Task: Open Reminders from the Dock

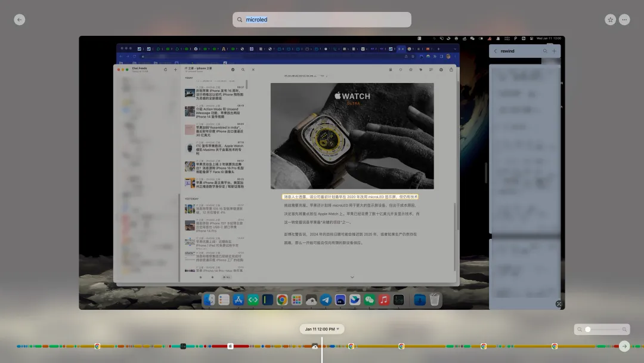Action: (x=224, y=300)
